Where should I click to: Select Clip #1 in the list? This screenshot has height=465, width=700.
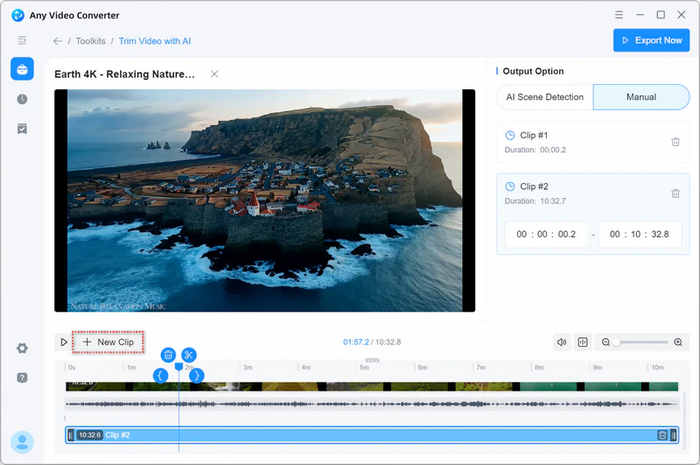[593, 142]
